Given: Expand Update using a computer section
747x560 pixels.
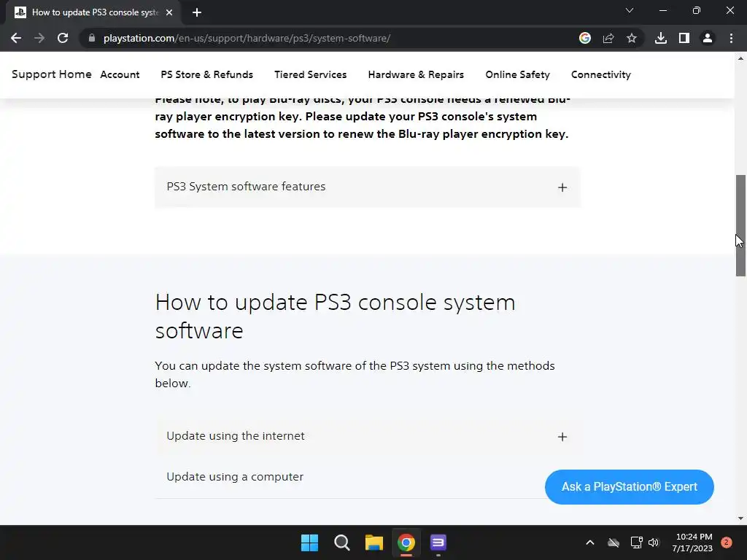Looking at the screenshot, I should 349,477.
